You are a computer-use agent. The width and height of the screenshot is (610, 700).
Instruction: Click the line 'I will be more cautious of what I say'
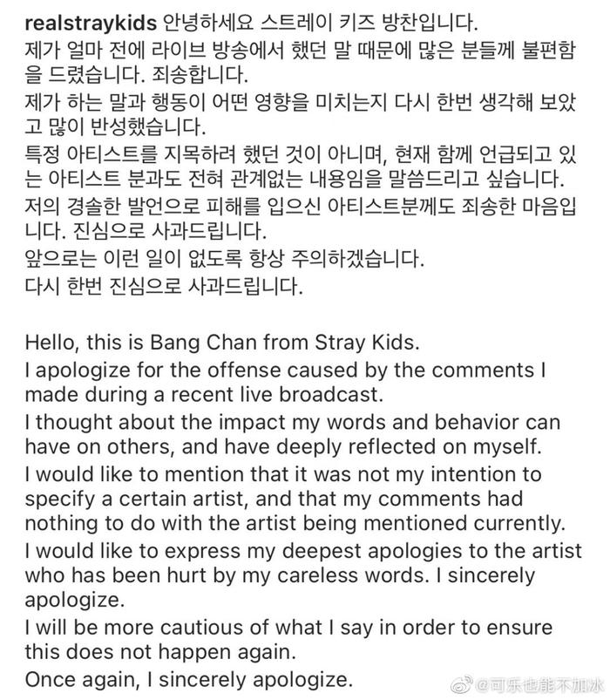click(x=288, y=628)
